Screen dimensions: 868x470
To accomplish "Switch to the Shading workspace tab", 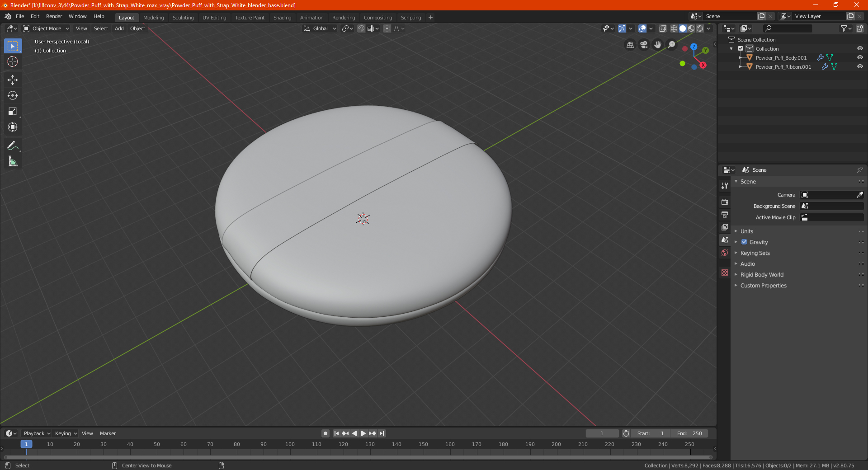I will (282, 18).
